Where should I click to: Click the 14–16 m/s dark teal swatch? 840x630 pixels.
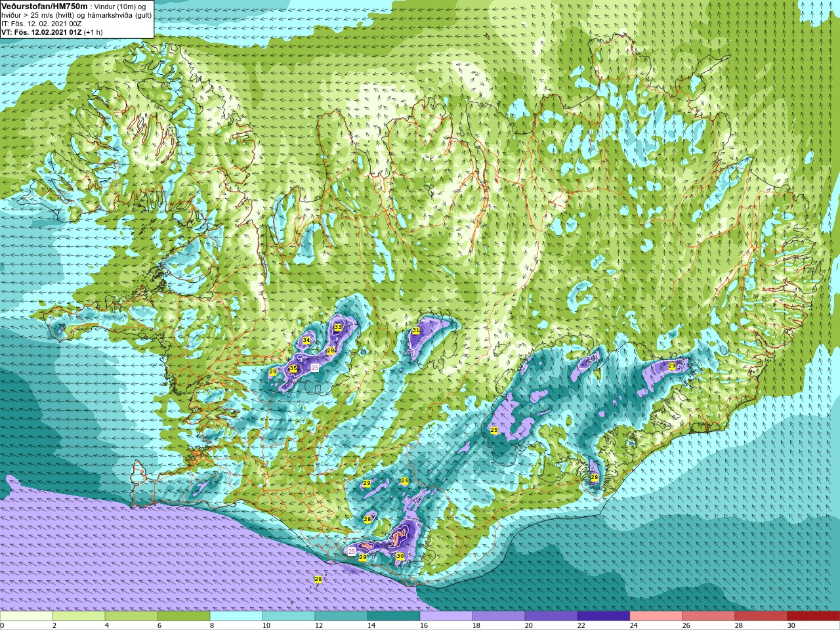(x=394, y=616)
